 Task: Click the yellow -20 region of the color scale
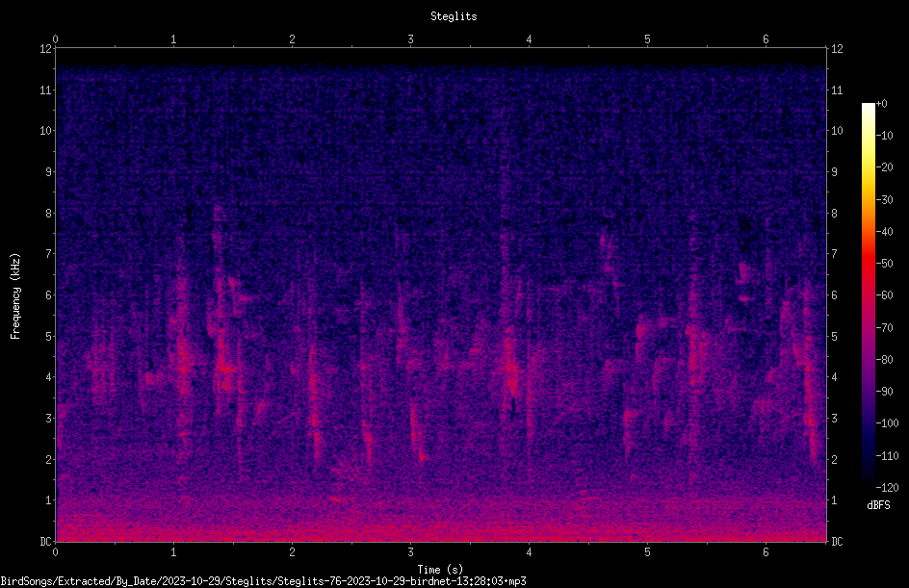pyautogui.click(x=868, y=167)
